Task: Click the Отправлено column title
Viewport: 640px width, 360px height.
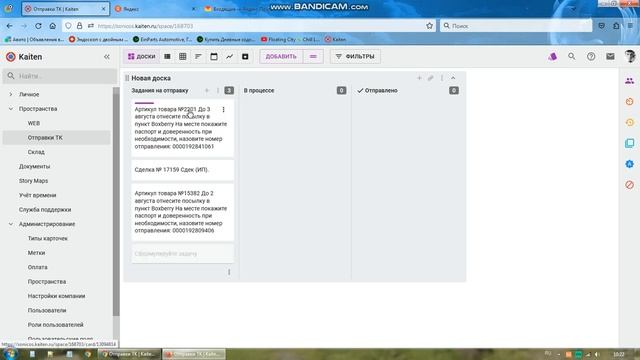Action: coord(381,91)
